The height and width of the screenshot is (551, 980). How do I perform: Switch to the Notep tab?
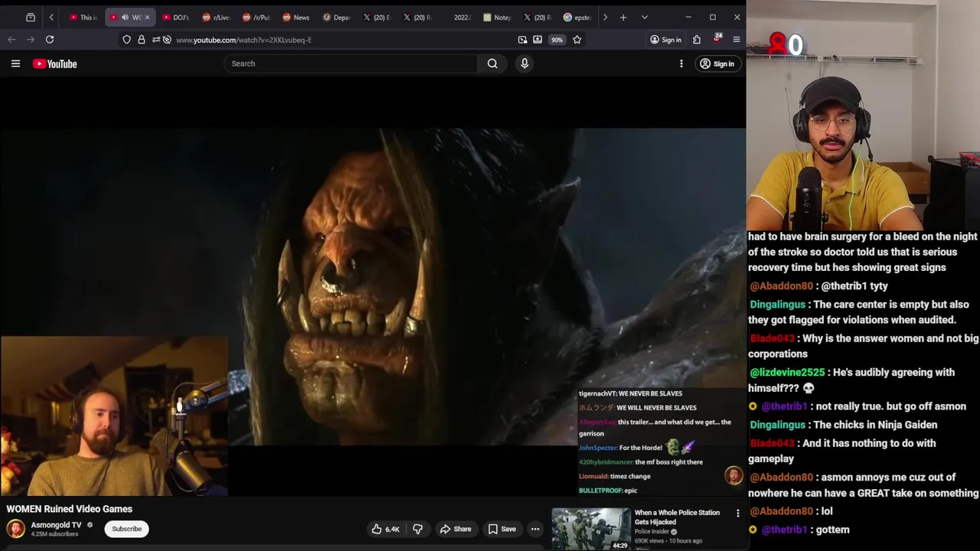click(498, 17)
